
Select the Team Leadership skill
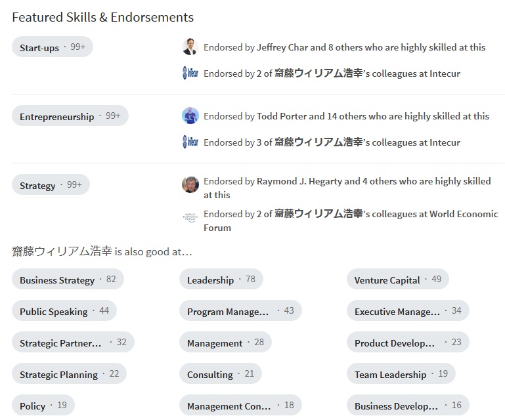pyautogui.click(x=401, y=374)
